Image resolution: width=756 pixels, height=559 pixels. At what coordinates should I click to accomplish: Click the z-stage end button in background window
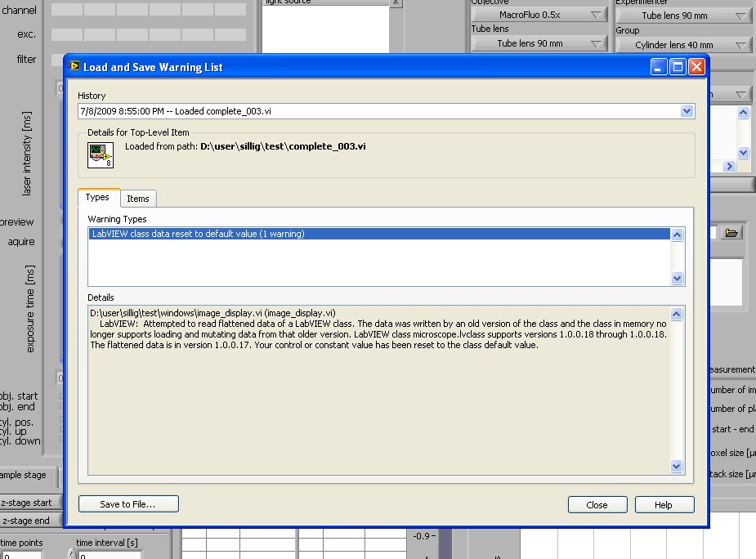30,521
